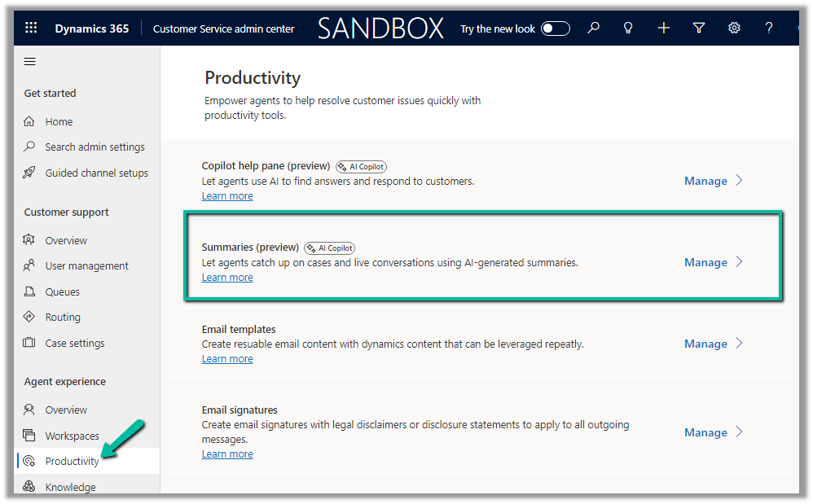
Task: Collapse the sidebar with hamburger icon
Action: pos(30,62)
